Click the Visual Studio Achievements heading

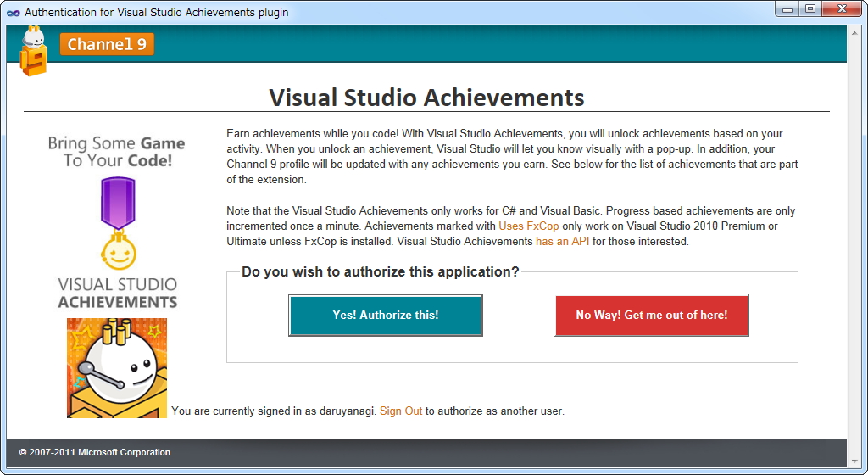click(427, 98)
